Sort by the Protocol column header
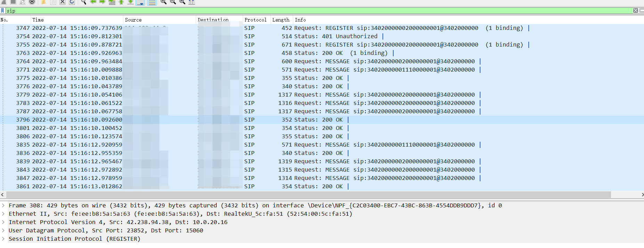 coord(257,20)
